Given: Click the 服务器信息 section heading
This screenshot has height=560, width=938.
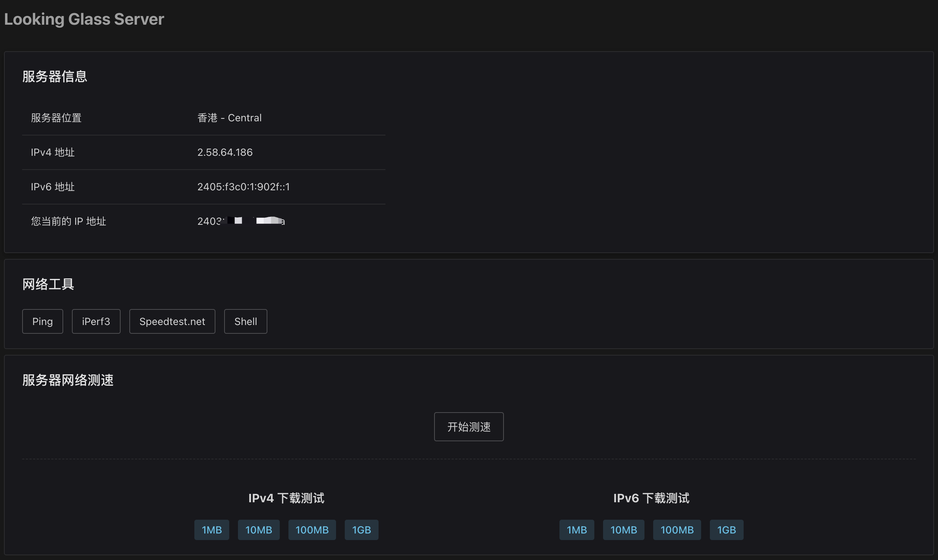Looking at the screenshot, I should point(55,76).
